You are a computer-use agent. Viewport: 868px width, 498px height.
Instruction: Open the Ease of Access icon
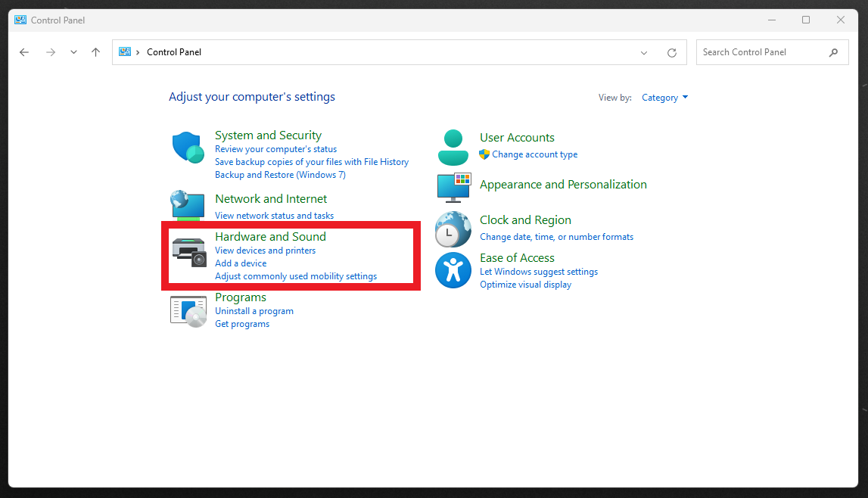coord(453,270)
